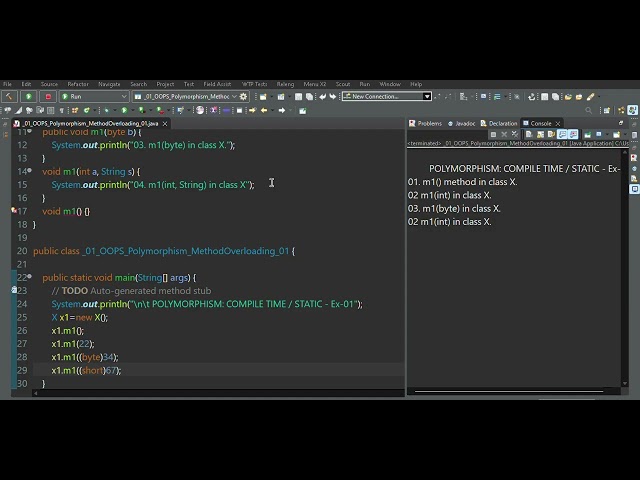Click the red Stop button in toolbar

pyautogui.click(x=48, y=96)
